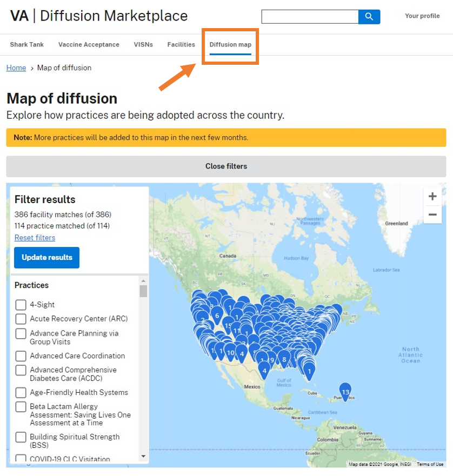Image resolution: width=453 pixels, height=476 pixels.
Task: Click the map pin labeled 6
Action: point(217,316)
